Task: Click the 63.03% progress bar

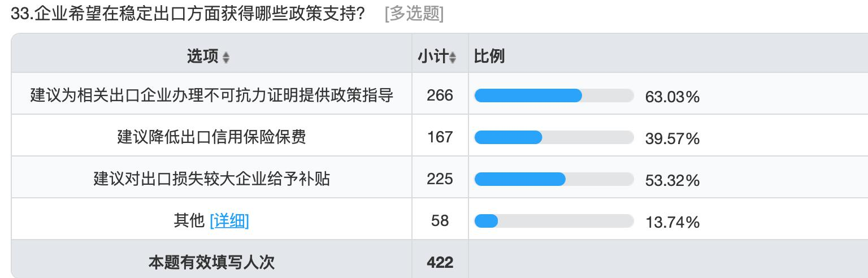Action: [554, 96]
